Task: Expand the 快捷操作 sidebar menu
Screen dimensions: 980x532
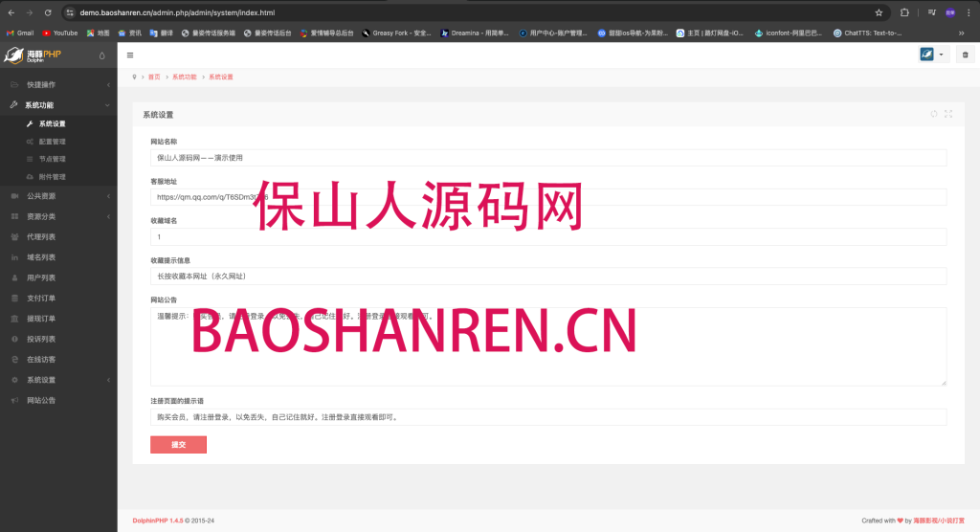Action: [58, 84]
